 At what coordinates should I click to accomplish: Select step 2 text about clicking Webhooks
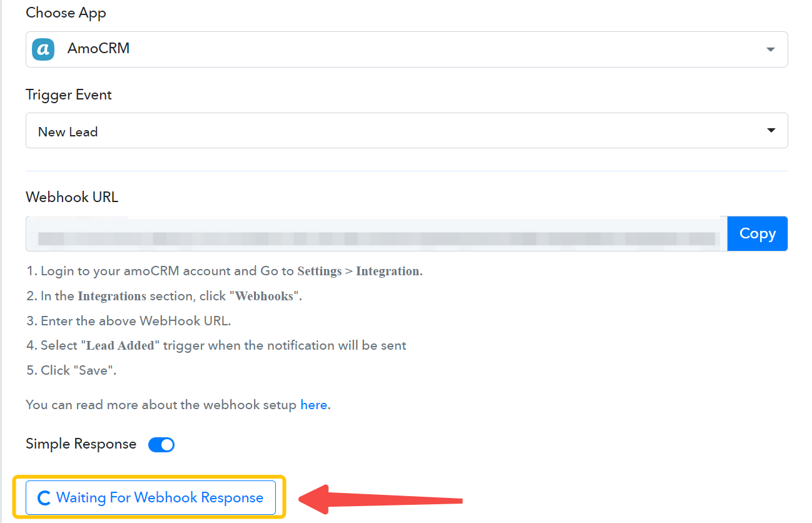pos(164,296)
